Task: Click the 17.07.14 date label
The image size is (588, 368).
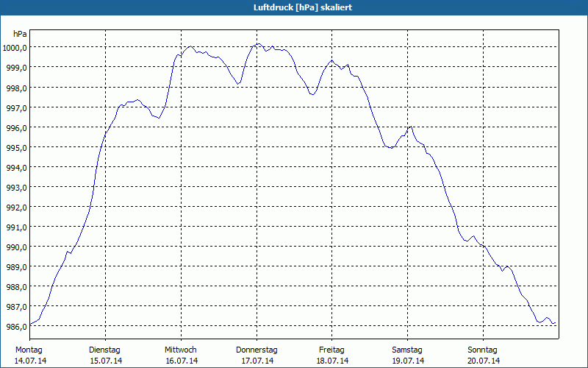Action: 258,361
